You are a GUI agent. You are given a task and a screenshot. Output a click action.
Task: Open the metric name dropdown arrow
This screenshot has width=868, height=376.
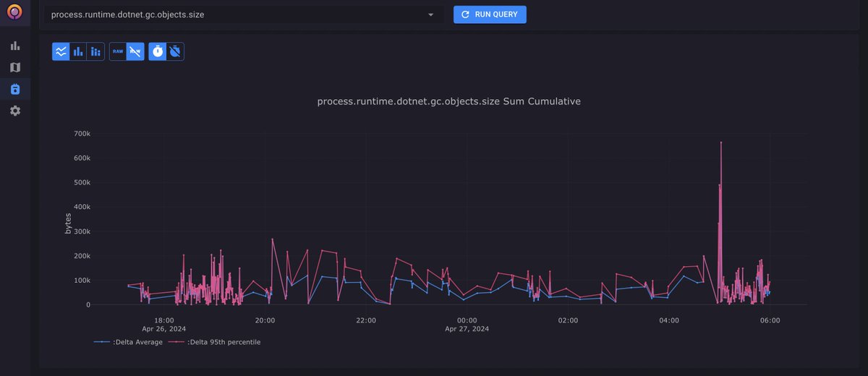pyautogui.click(x=431, y=14)
